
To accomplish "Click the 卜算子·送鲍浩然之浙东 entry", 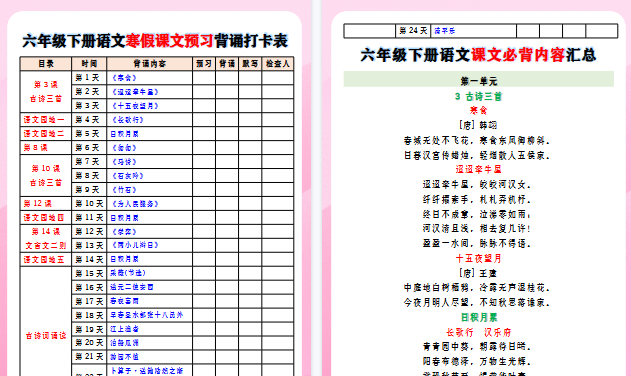I will tap(146, 371).
